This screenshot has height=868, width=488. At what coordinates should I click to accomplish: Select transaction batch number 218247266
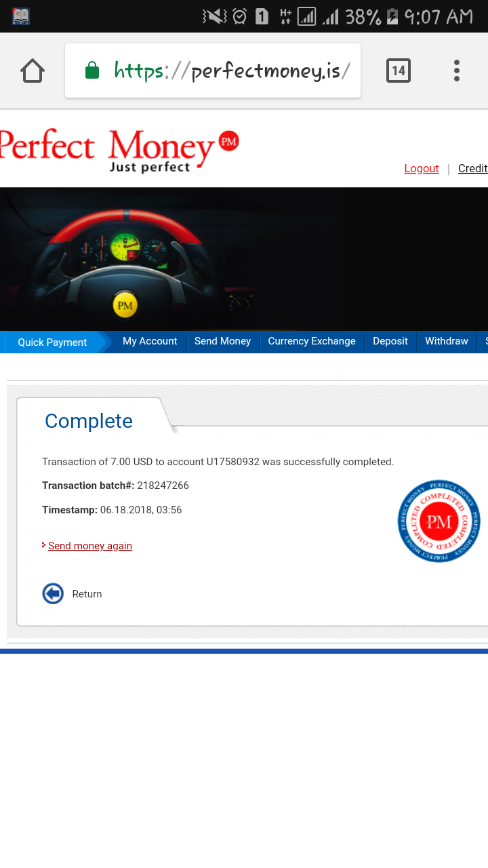(x=163, y=486)
